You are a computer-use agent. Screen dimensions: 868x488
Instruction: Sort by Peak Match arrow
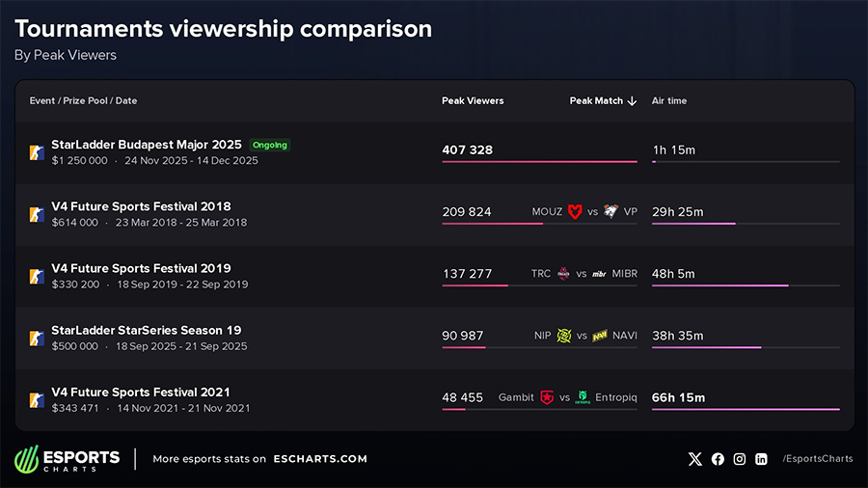633,101
